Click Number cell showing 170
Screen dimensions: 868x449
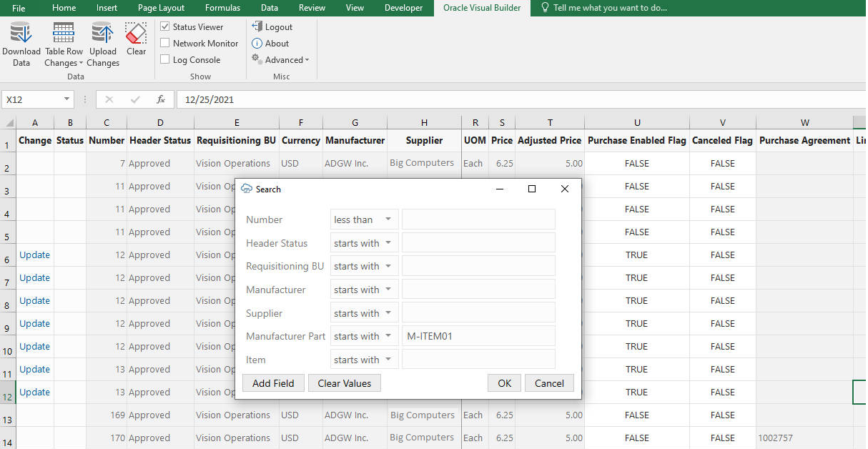(106, 438)
